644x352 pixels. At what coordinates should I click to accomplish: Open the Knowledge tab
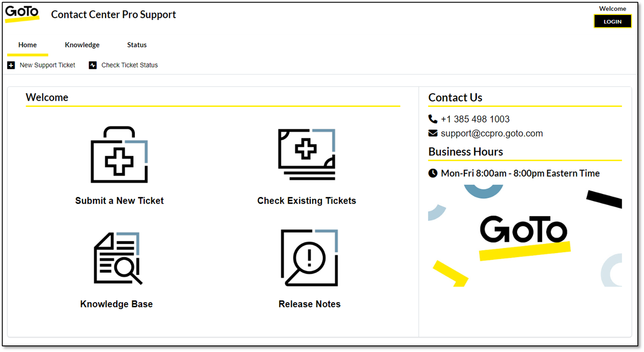click(82, 45)
